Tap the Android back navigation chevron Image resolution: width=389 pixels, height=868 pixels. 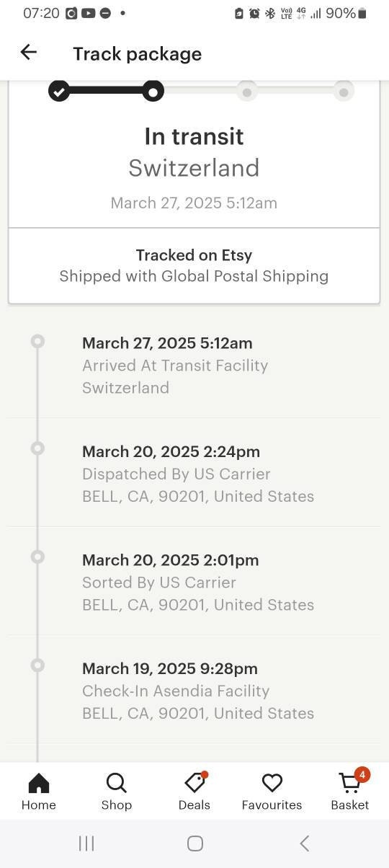click(x=304, y=843)
